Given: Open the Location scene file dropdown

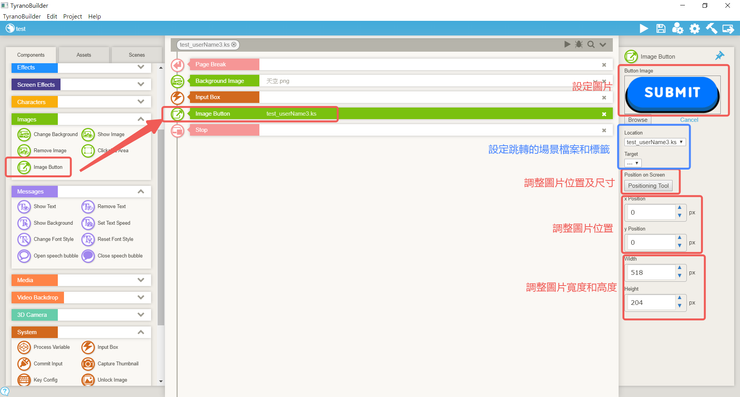Looking at the screenshot, I should click(x=655, y=142).
